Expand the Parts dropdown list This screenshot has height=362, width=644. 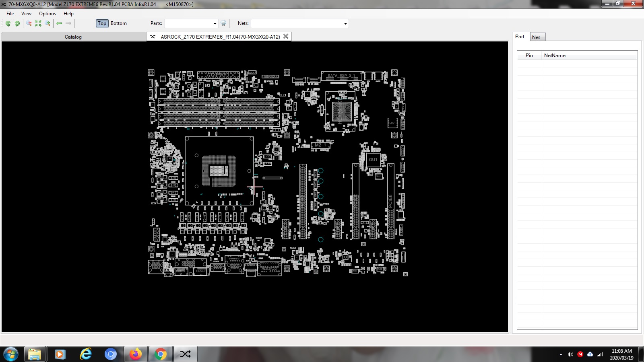pyautogui.click(x=215, y=23)
